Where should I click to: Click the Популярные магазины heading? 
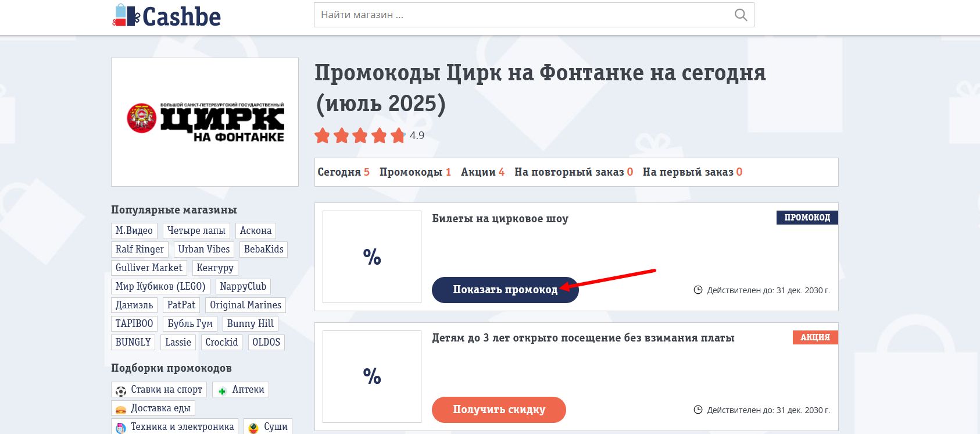pyautogui.click(x=174, y=210)
